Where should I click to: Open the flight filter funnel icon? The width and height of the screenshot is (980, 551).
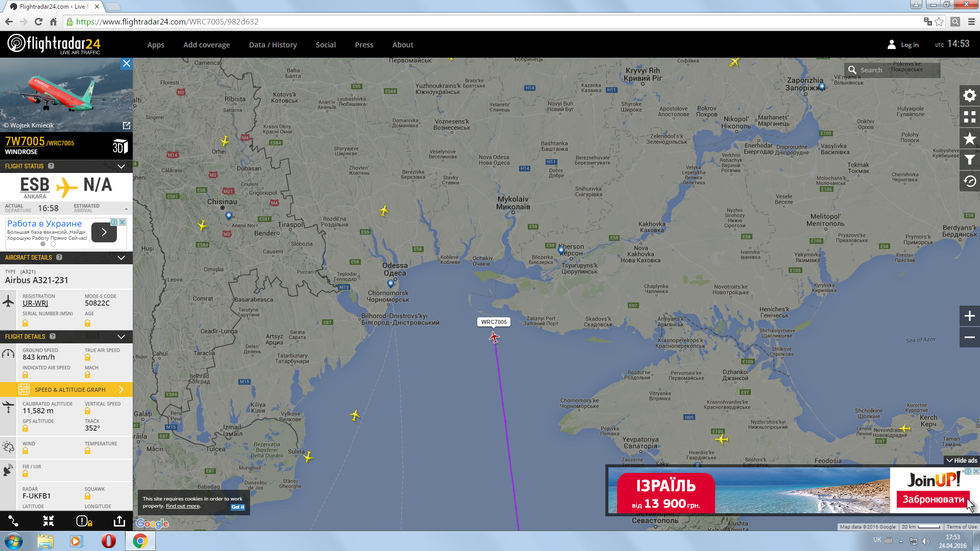(969, 160)
